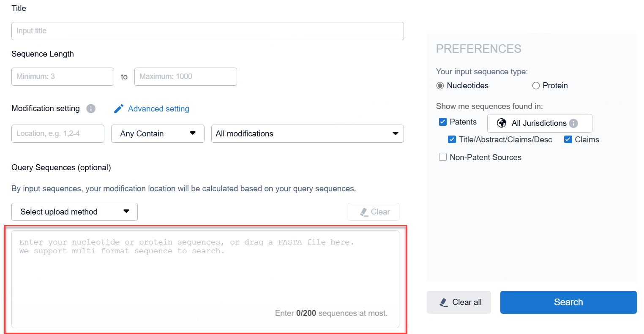Image resolution: width=644 pixels, height=334 pixels.
Task: Click the Input title field
Action: (207, 31)
